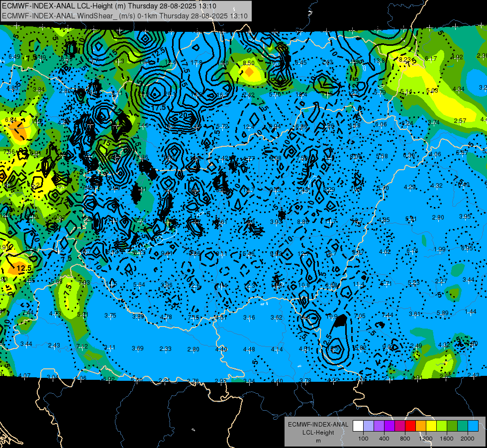The height and width of the screenshot is (448, 487).
Task: Click the map value '3.95'
Action: tap(465, 217)
